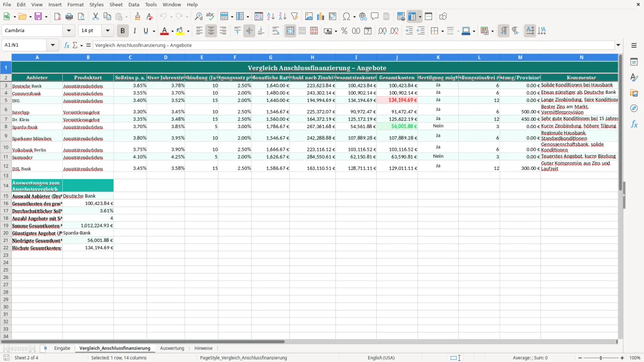This screenshot has width=644, height=362.
Task: Open the Function Wizard next to Name Box
Action: [x=67, y=46]
